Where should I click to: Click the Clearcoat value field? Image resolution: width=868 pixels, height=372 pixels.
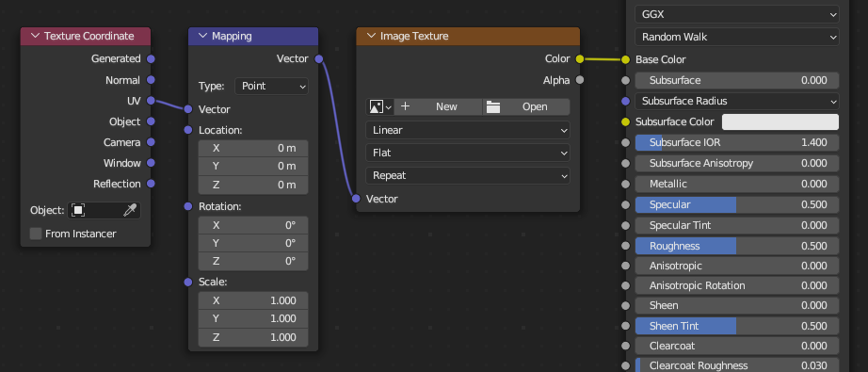pos(737,346)
